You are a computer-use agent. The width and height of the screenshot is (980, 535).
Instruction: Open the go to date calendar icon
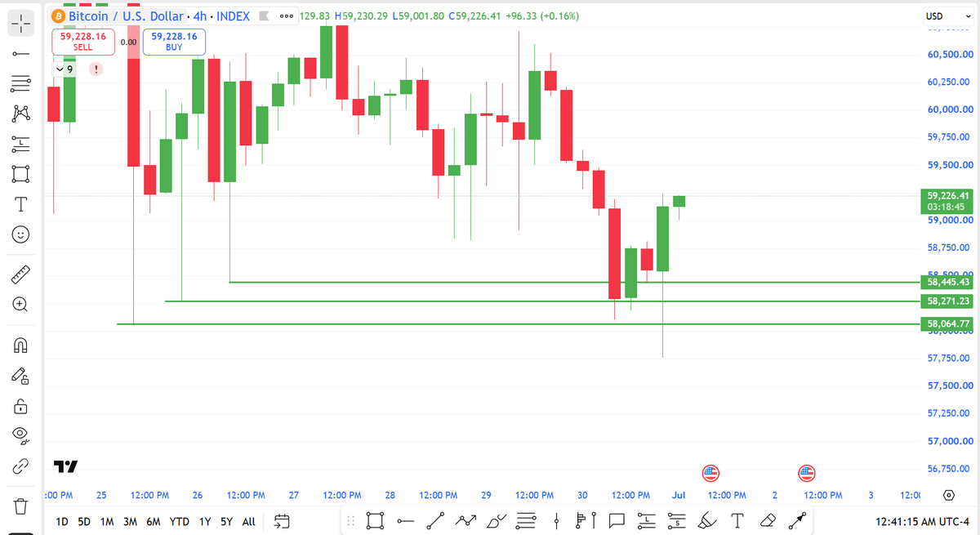[282, 521]
